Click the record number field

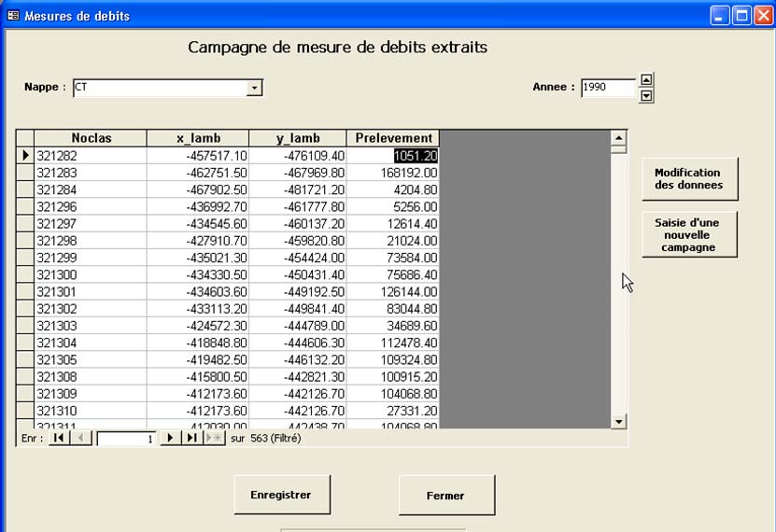(x=126, y=438)
